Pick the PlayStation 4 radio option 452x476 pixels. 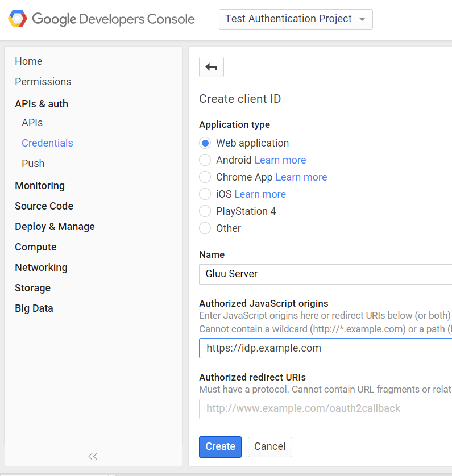tap(205, 211)
